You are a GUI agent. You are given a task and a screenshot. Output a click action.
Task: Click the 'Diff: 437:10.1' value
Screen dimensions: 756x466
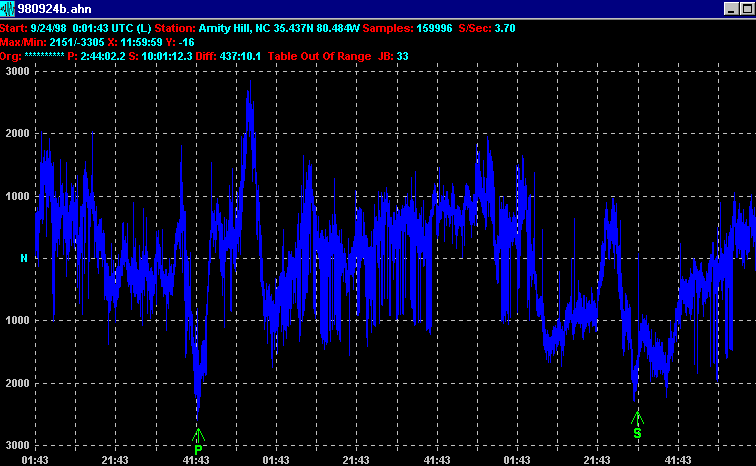pos(228,56)
